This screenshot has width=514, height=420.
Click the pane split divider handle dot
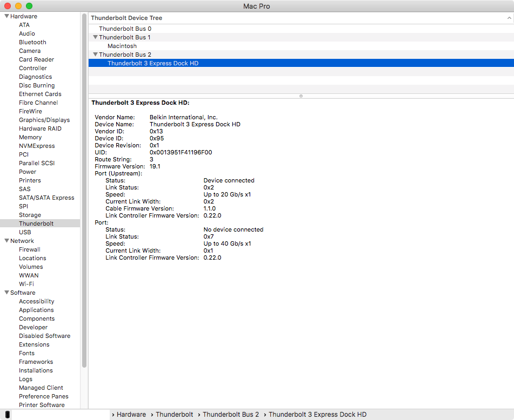point(301,96)
